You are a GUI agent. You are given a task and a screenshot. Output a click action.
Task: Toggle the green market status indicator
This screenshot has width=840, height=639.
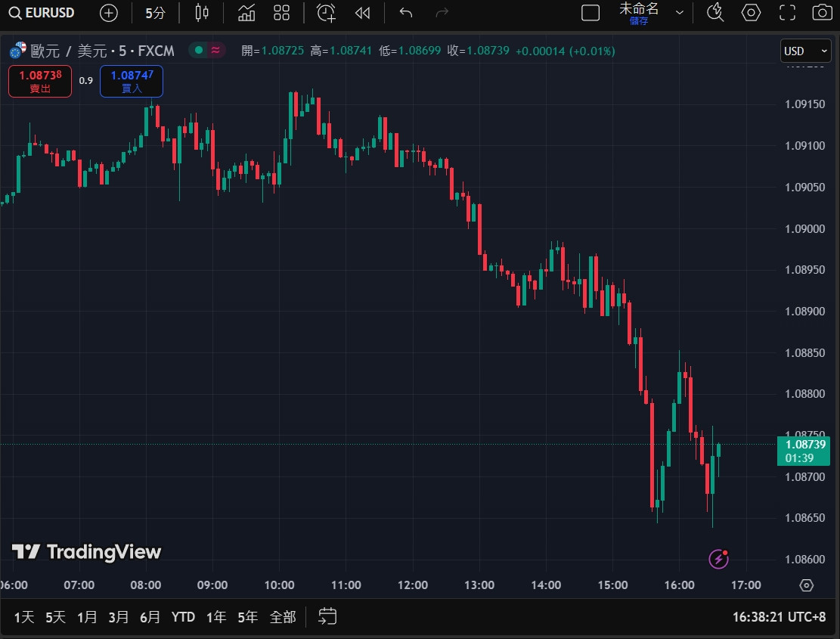pyautogui.click(x=199, y=51)
